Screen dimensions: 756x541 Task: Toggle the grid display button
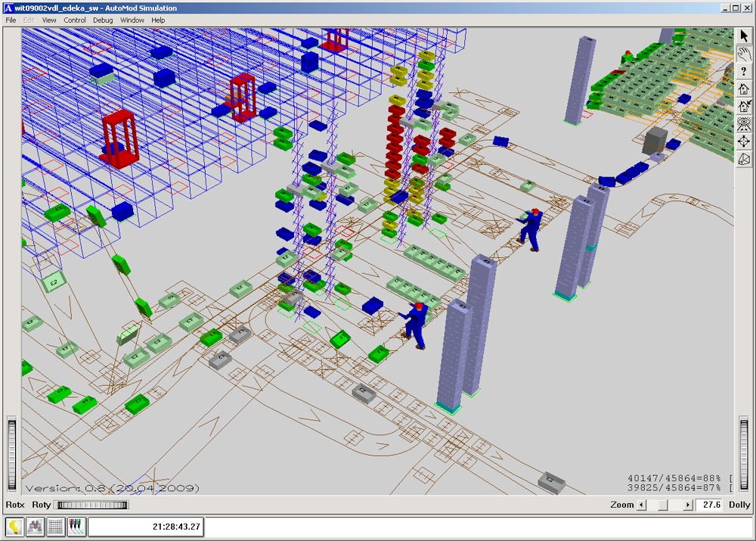(55, 527)
